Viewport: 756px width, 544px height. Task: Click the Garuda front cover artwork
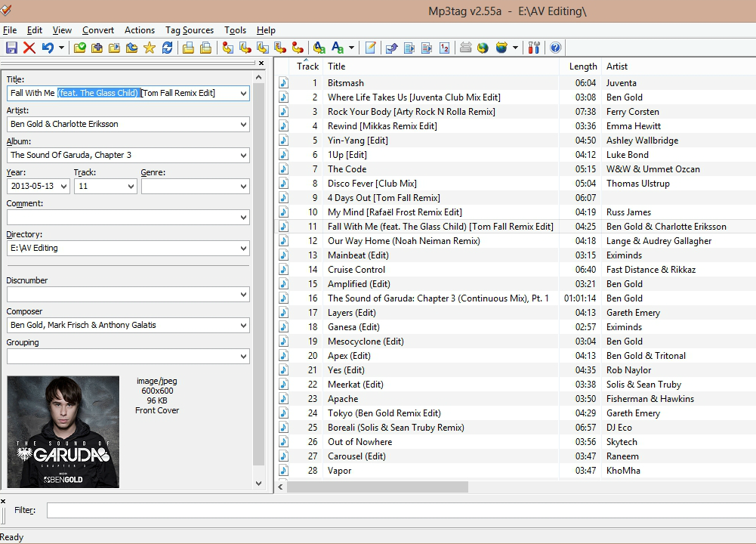tap(63, 431)
